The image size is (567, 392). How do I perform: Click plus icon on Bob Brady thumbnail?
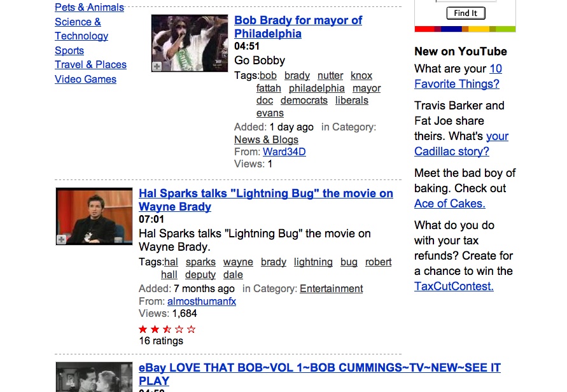pos(157,66)
